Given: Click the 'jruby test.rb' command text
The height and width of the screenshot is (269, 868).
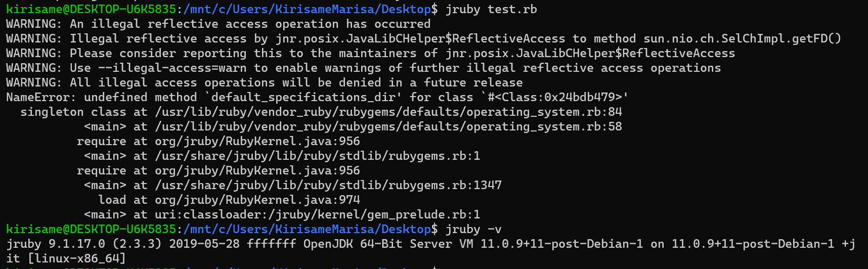Looking at the screenshot, I should [x=491, y=10].
